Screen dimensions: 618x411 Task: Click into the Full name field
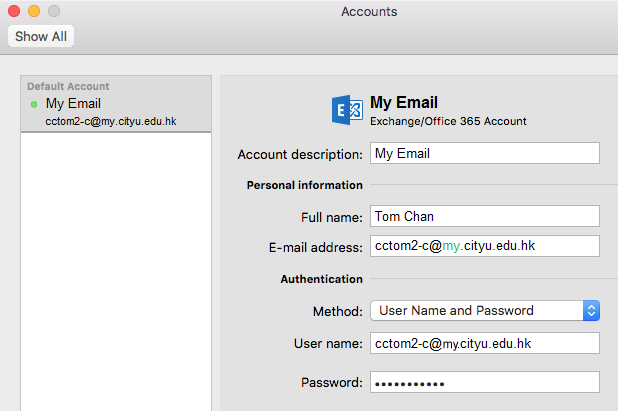(484, 216)
